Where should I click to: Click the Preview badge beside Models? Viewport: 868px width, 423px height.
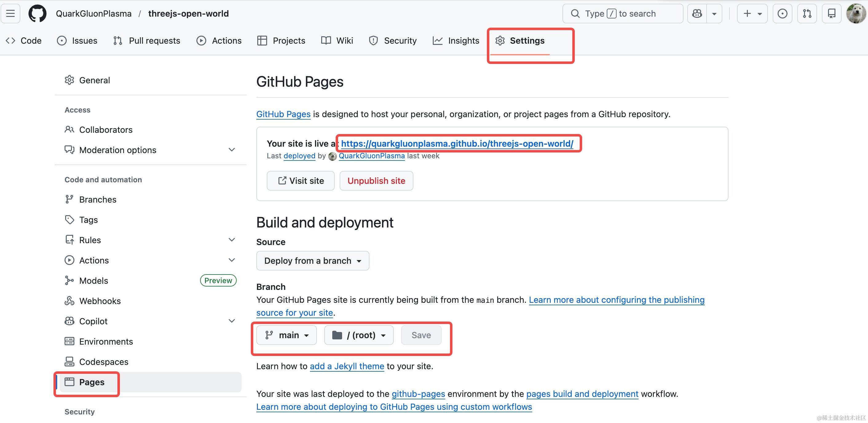tap(218, 280)
